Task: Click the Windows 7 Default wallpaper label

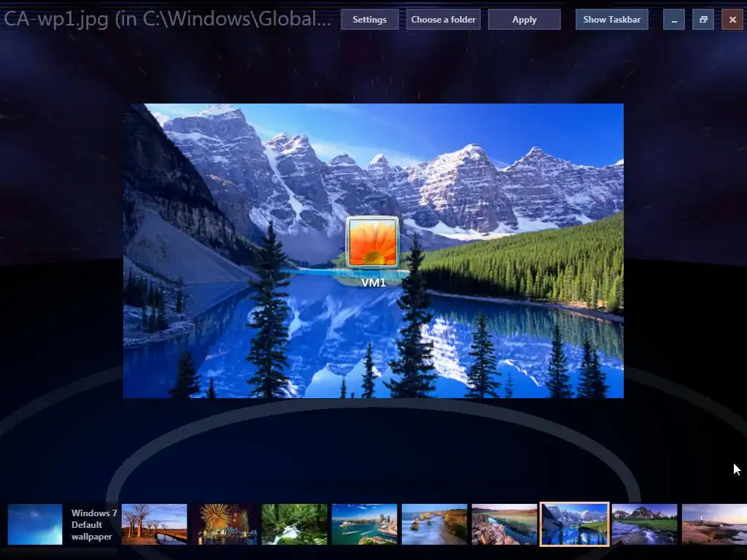Action: coord(94,525)
